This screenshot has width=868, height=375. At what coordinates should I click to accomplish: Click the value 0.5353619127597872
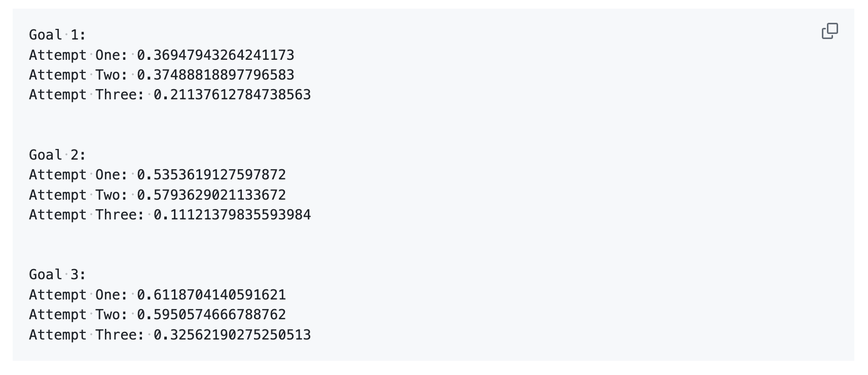[211, 175]
